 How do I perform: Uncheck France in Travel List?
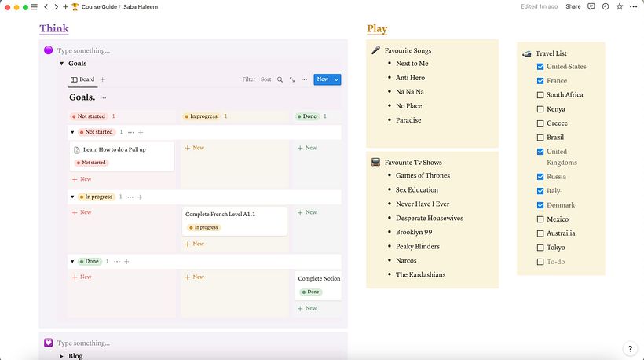[540, 81]
